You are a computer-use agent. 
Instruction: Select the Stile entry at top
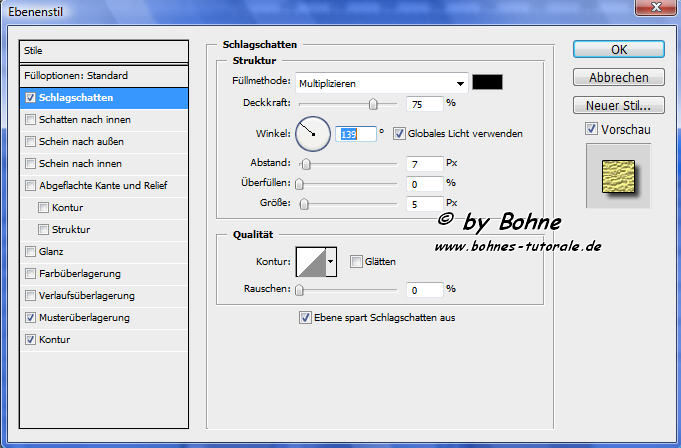(x=103, y=50)
